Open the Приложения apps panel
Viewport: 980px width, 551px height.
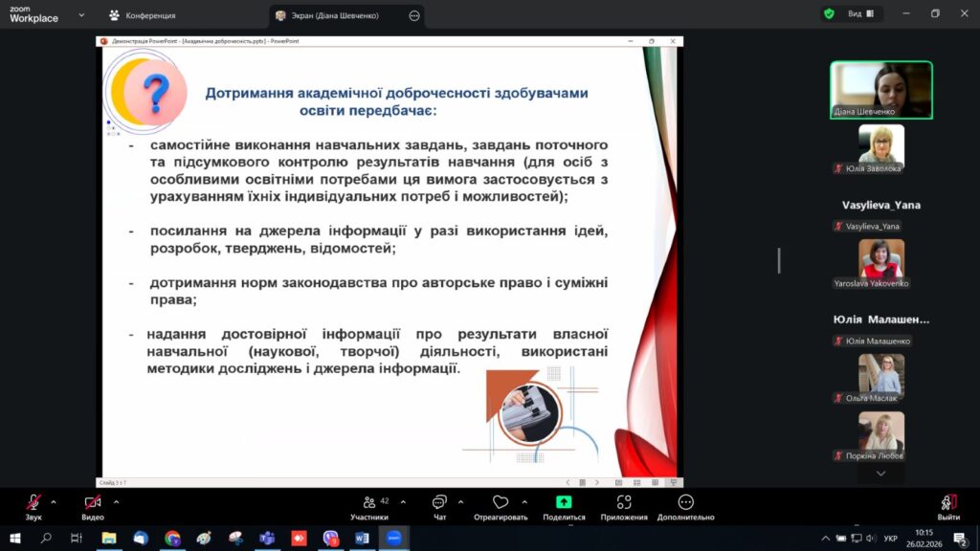[624, 506]
